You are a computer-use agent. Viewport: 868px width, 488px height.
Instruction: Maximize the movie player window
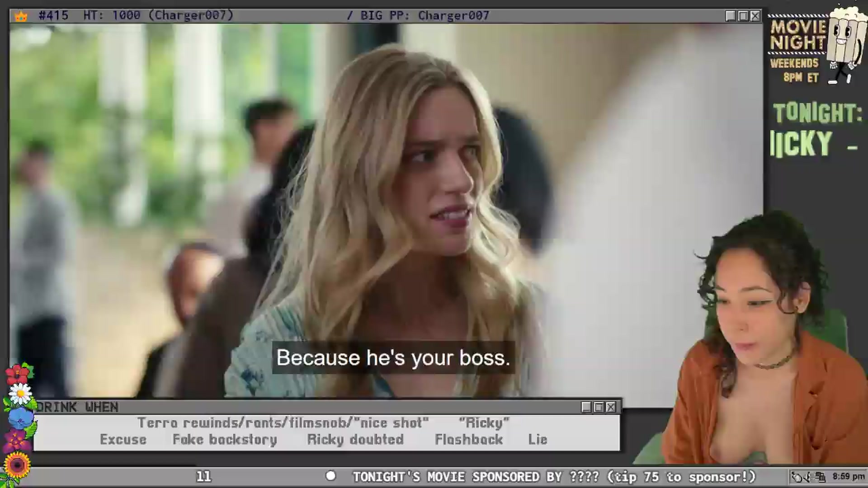point(743,16)
